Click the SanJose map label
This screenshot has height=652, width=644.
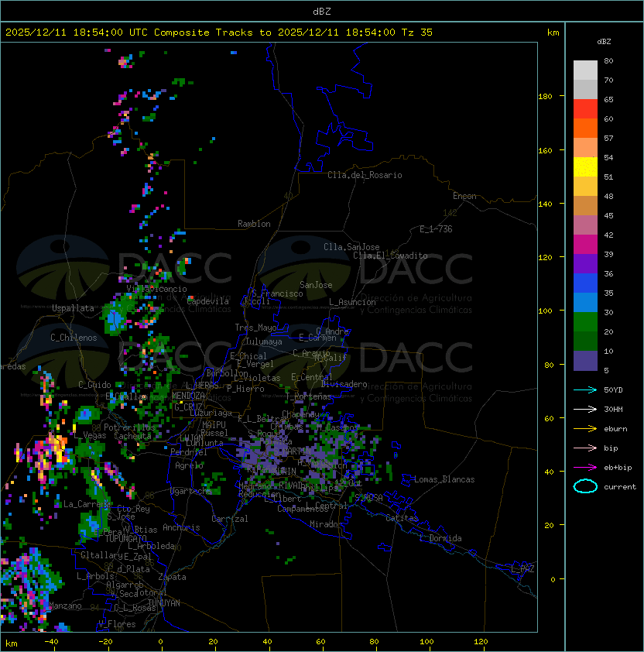coord(316,285)
